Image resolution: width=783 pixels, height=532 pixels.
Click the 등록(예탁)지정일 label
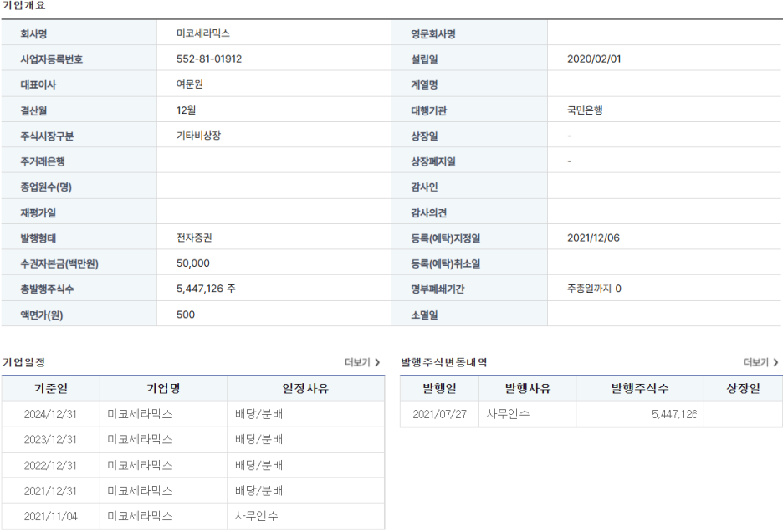(445, 238)
